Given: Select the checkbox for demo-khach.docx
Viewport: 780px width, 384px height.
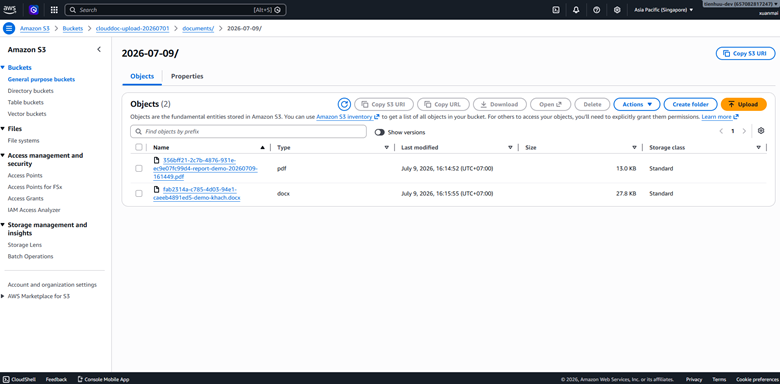Looking at the screenshot, I should pos(139,193).
